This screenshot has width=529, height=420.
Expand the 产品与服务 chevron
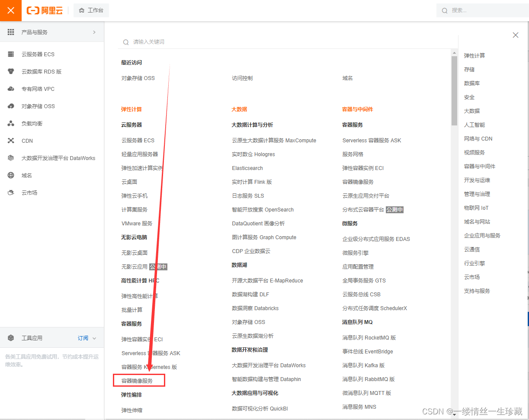tap(94, 32)
